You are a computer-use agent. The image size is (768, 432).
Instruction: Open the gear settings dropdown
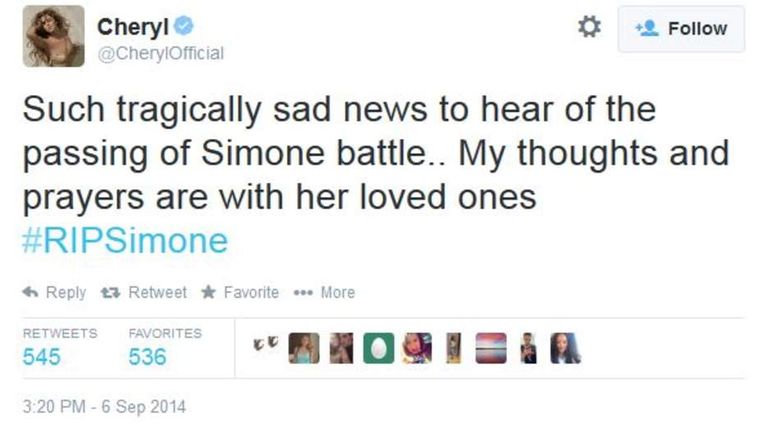click(x=590, y=28)
